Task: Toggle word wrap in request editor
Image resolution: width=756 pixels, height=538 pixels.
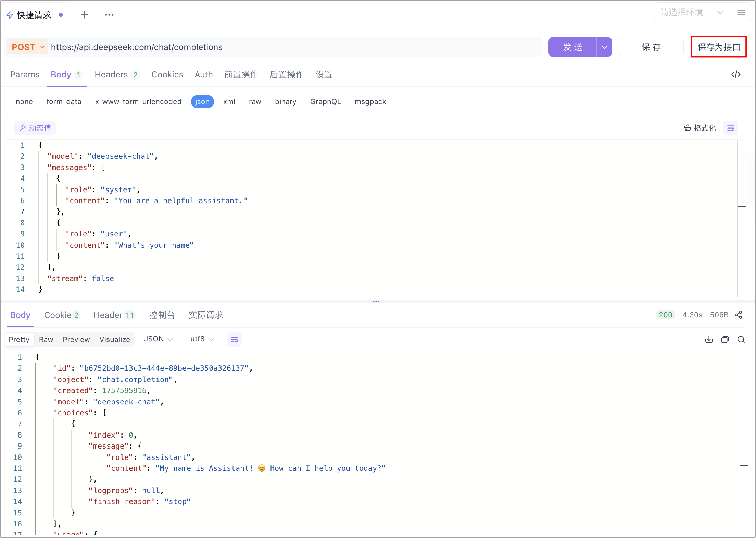Action: coord(731,128)
